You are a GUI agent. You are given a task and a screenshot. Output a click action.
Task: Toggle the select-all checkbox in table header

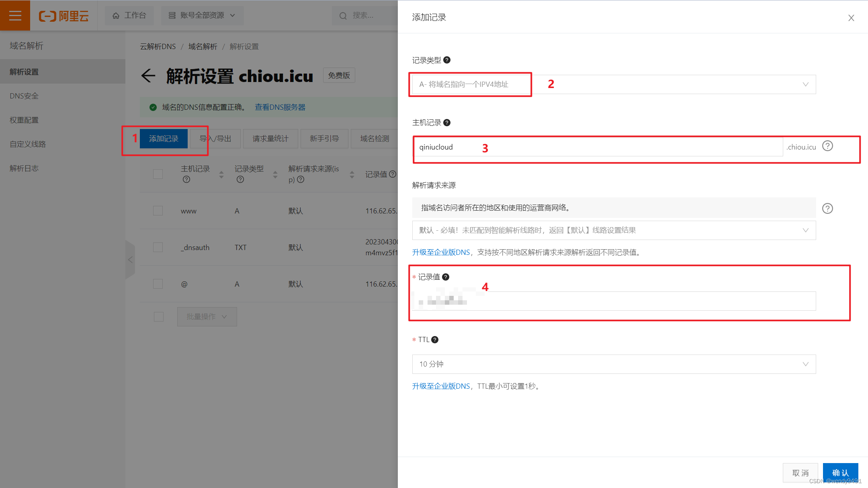[x=158, y=174]
